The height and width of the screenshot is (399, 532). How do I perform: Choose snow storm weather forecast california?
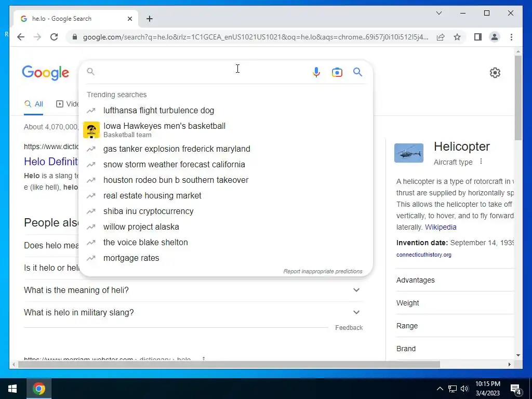tap(225, 164)
